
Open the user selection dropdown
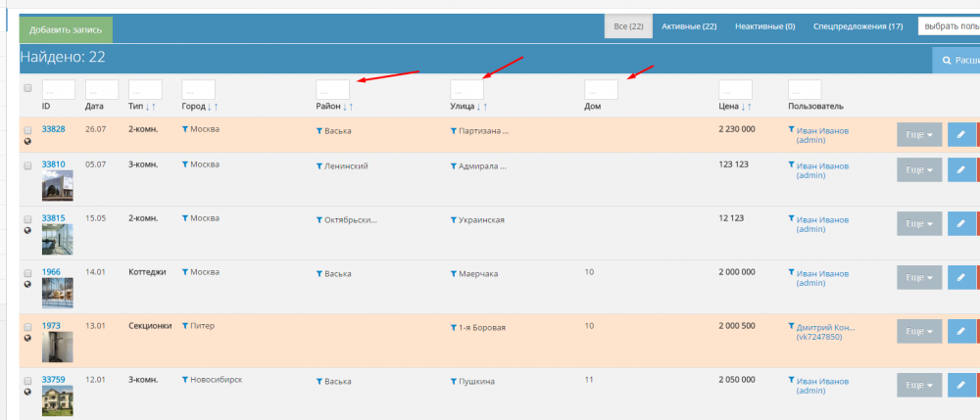click(949, 26)
